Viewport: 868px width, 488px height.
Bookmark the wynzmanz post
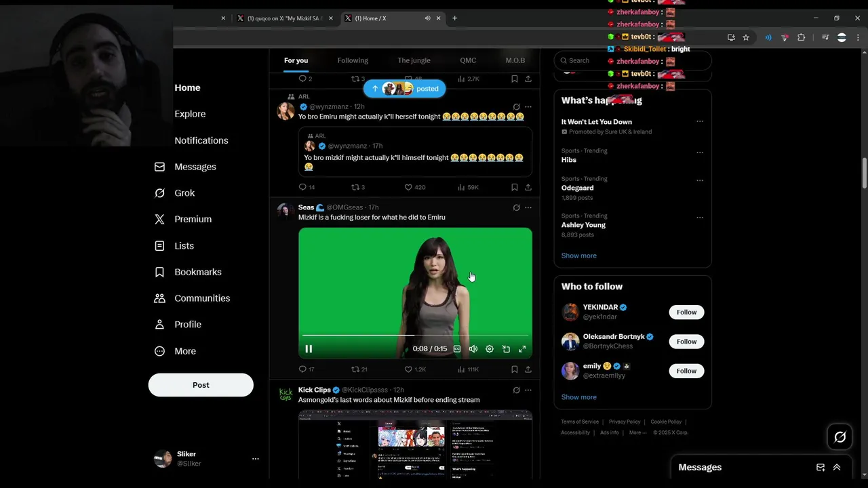[515, 187]
